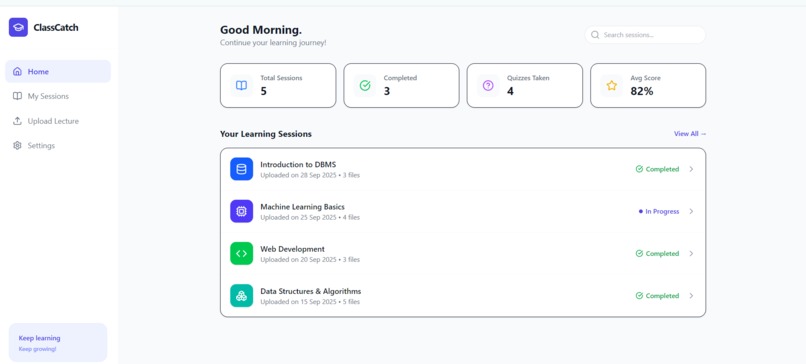Open Data Structures & Algorithms session

pos(463,296)
